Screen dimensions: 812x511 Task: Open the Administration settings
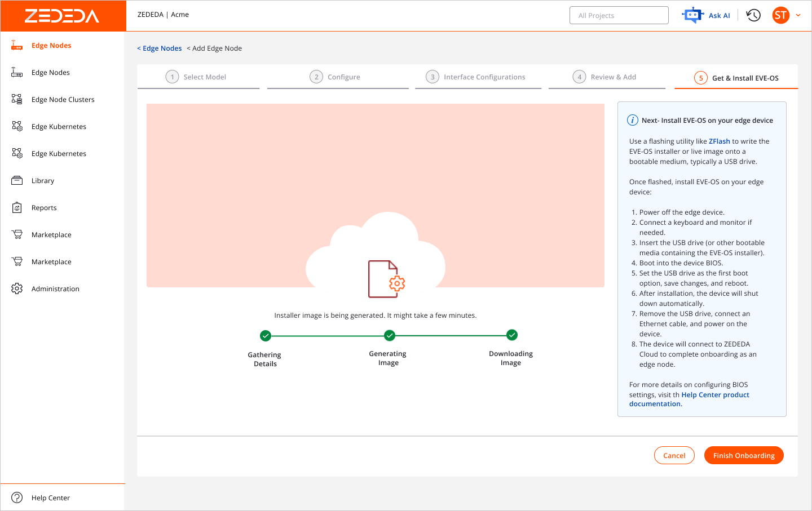point(55,288)
